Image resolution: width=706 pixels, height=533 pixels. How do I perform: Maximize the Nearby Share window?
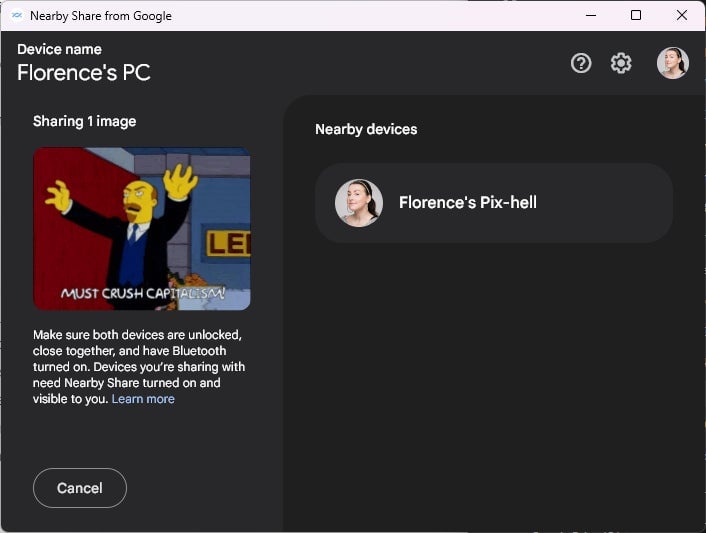pos(636,15)
